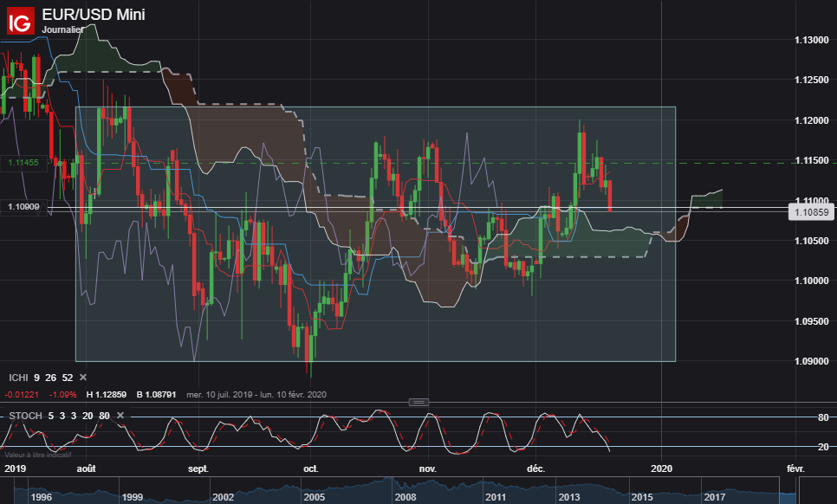837x504 pixels.
Task: Click the navigator range handle at far right
Action: tap(797, 491)
